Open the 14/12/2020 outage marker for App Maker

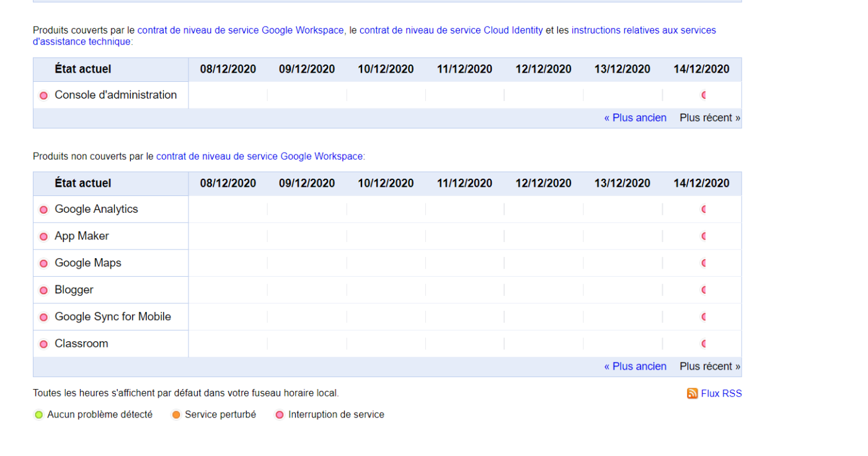pos(704,236)
